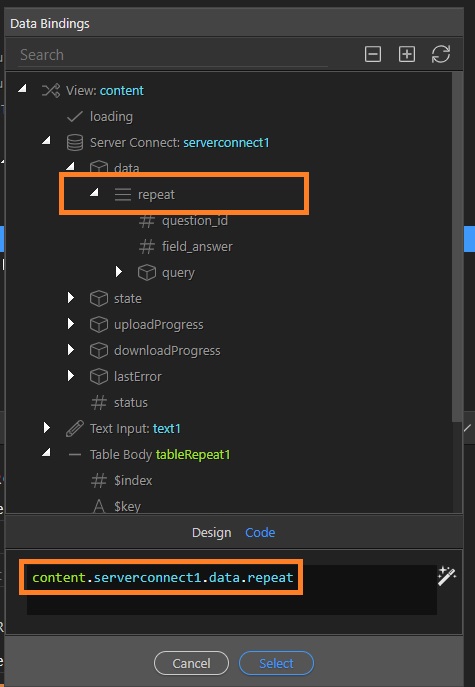Switch to the Code tab
Image resolution: width=475 pixels, height=687 pixels.
(260, 533)
